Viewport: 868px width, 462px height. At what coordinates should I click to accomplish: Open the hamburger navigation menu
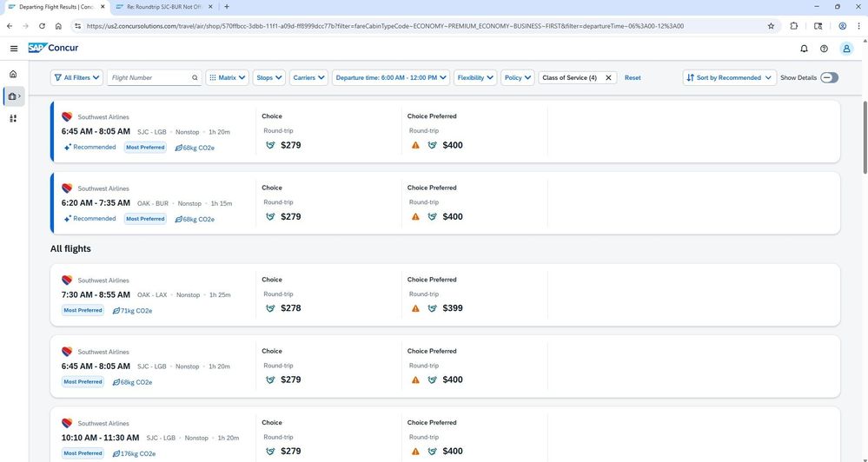pos(14,49)
